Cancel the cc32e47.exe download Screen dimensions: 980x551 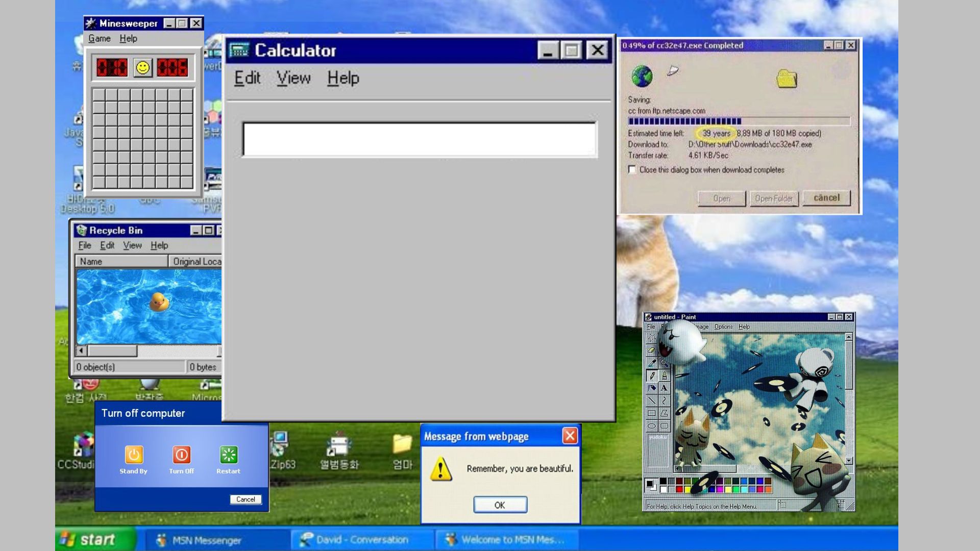(826, 198)
